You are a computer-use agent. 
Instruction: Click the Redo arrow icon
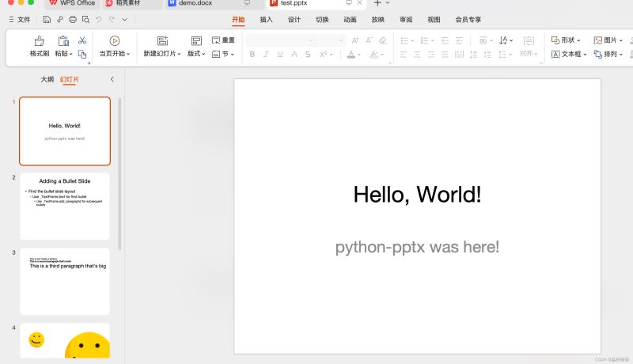[x=112, y=19]
